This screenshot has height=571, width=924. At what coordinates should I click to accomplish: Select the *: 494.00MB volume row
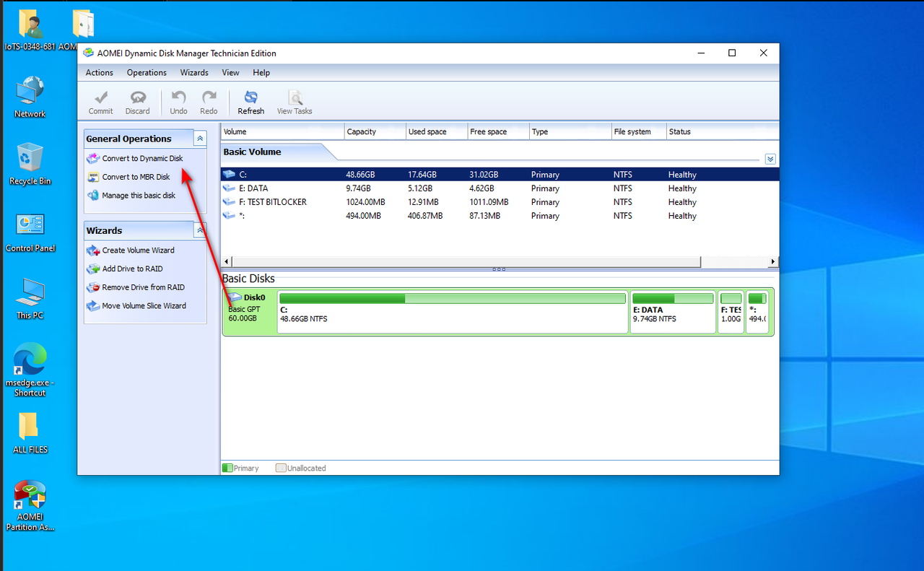pyautogui.click(x=500, y=216)
